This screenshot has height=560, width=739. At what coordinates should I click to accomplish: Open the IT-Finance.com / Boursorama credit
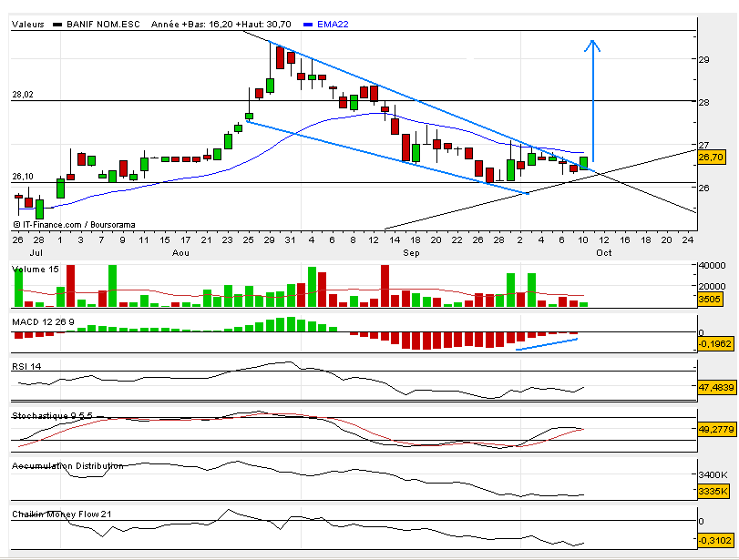click(74, 225)
